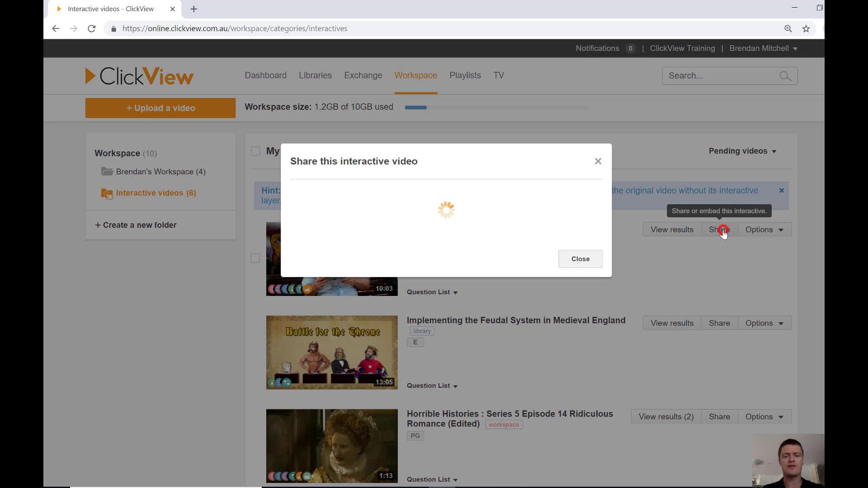Image resolution: width=868 pixels, height=488 pixels.
Task: Click Brendan's Workspace folder icon
Action: 107,171
